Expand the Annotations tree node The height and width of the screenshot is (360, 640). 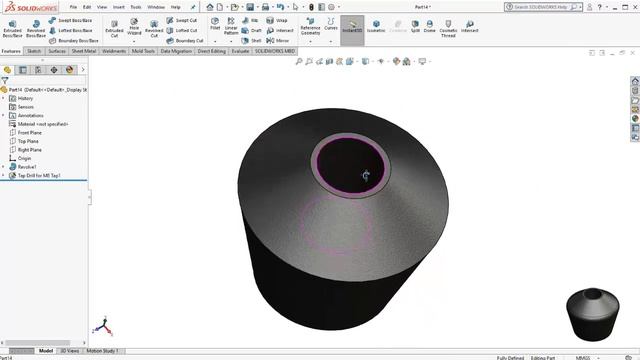click(x=3, y=116)
